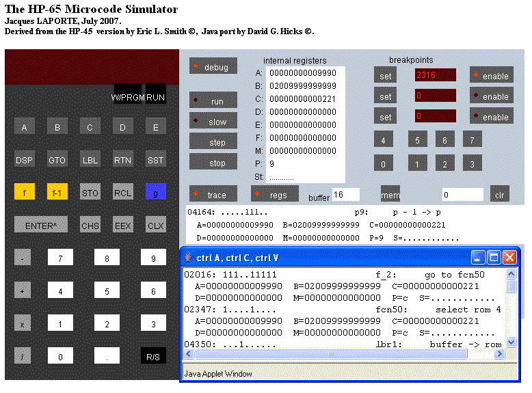Click the GTO calculator key

[x=57, y=159]
